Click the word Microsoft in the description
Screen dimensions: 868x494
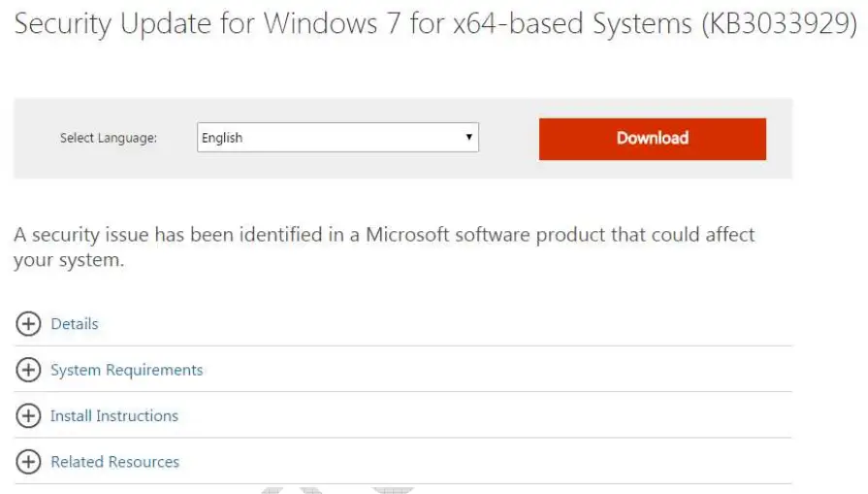[403, 235]
